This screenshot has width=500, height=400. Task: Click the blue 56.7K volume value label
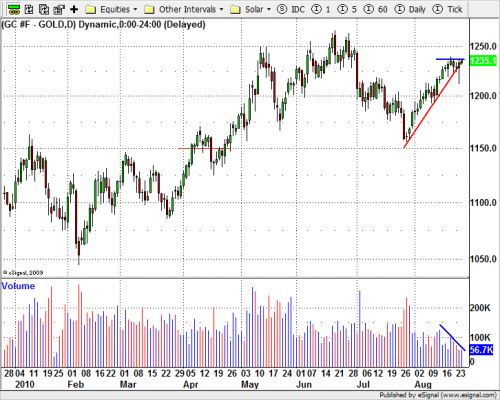click(x=481, y=350)
